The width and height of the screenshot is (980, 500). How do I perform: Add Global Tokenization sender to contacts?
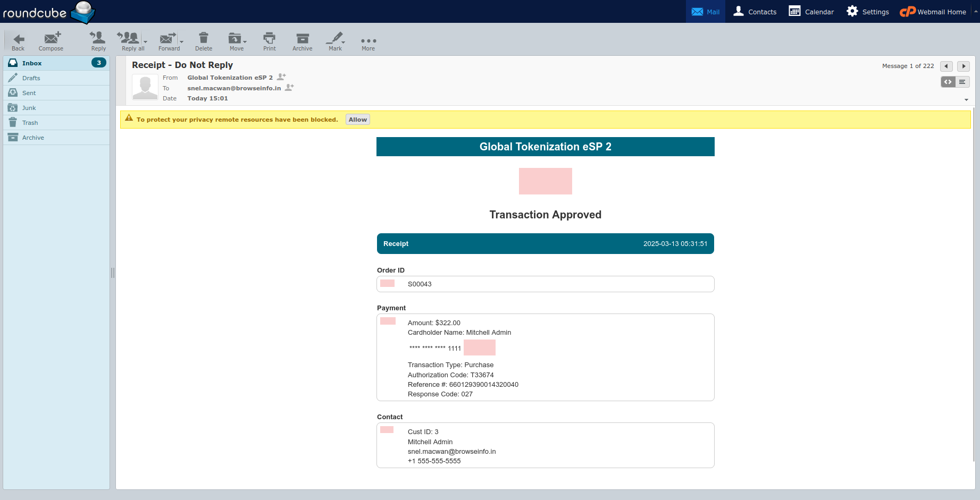coord(282,77)
